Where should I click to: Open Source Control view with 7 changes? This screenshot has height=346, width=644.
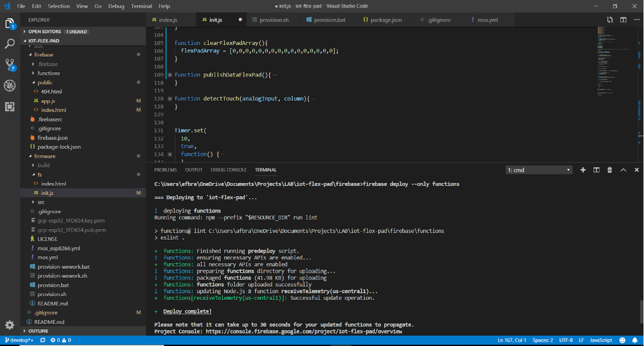[x=9, y=65]
